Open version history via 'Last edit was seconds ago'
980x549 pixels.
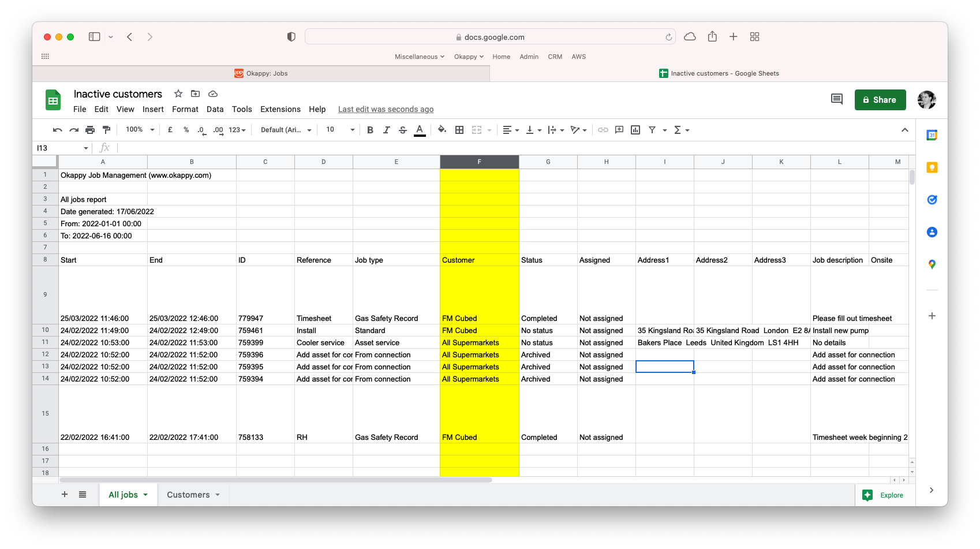(x=386, y=109)
